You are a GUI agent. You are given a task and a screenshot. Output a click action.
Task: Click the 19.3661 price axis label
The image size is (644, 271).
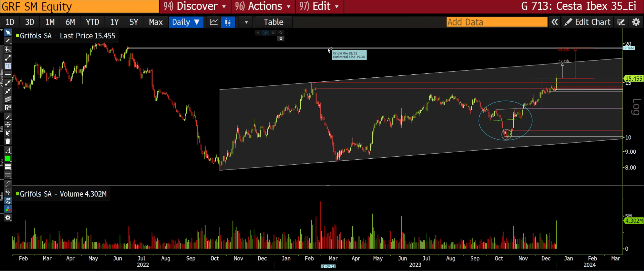[629, 48]
